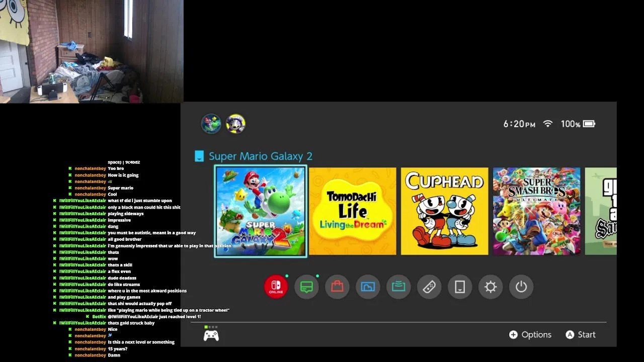This screenshot has height=362, width=644.
Task: Click the 100% battery percentage text
Action: [x=571, y=124]
